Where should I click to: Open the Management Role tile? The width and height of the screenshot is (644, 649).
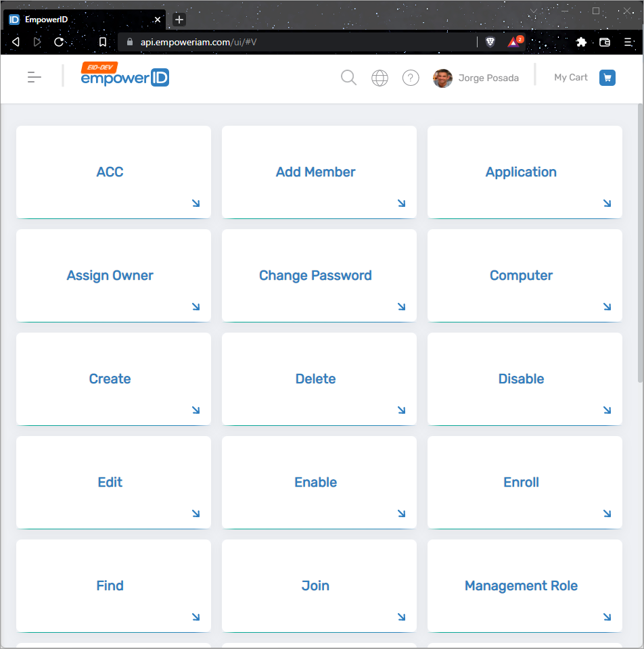pyautogui.click(x=521, y=585)
